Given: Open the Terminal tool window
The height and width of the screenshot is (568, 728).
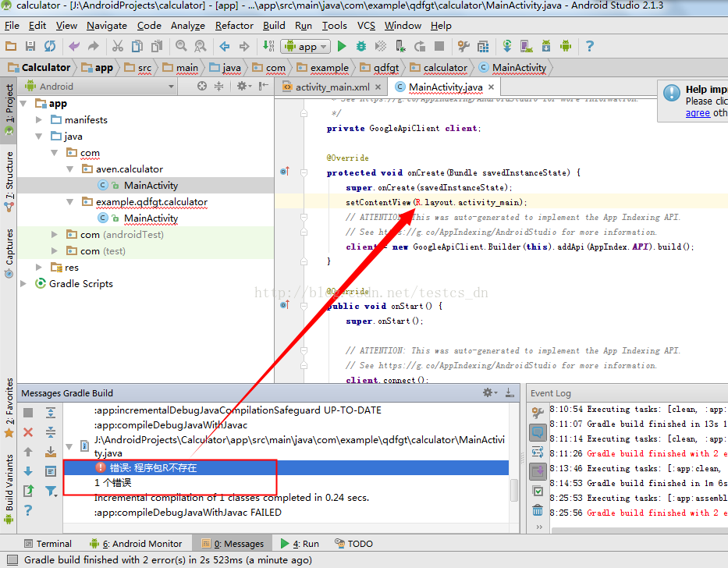Looking at the screenshot, I should tap(48, 543).
